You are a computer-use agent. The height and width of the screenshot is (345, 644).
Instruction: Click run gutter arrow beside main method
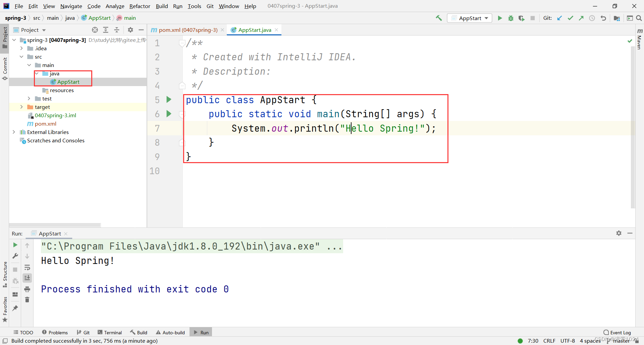[x=169, y=114]
